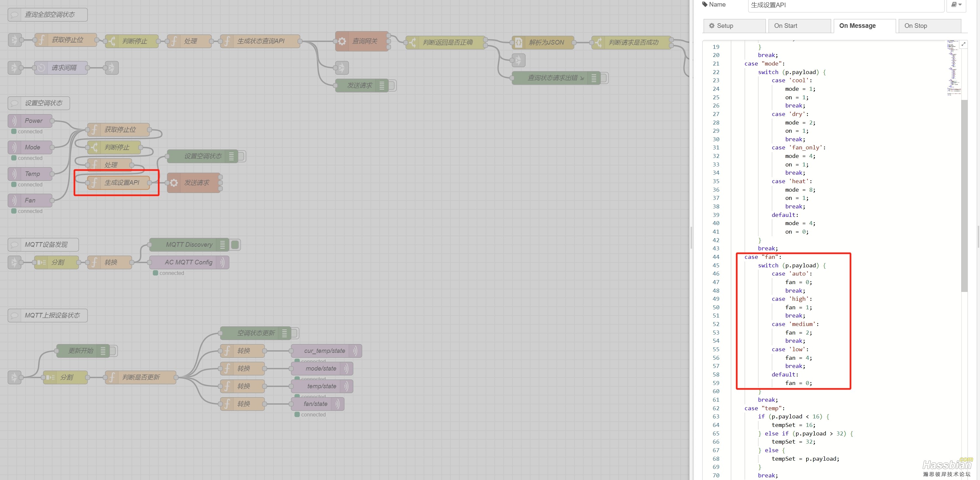Click the JSON icon on the 解析为JSON node
Viewport: 980px width, 480px height.
tap(519, 42)
